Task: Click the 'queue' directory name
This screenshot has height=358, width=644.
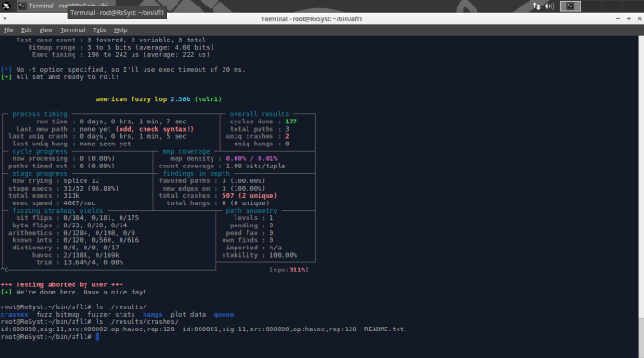Action: 224,315
